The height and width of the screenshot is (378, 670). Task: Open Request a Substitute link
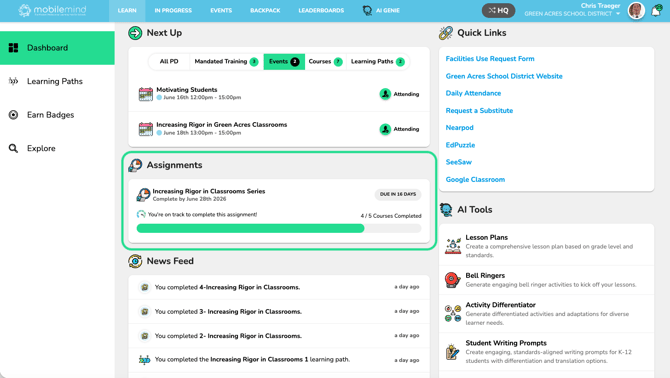point(479,111)
